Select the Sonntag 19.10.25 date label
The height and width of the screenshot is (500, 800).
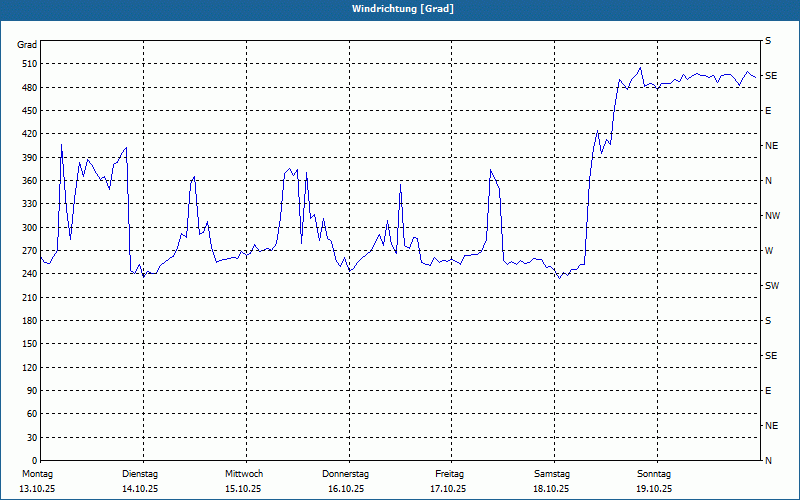coord(654,481)
